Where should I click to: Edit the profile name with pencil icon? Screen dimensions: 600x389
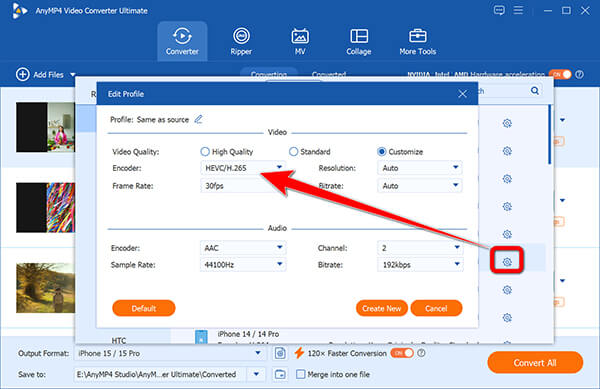198,119
